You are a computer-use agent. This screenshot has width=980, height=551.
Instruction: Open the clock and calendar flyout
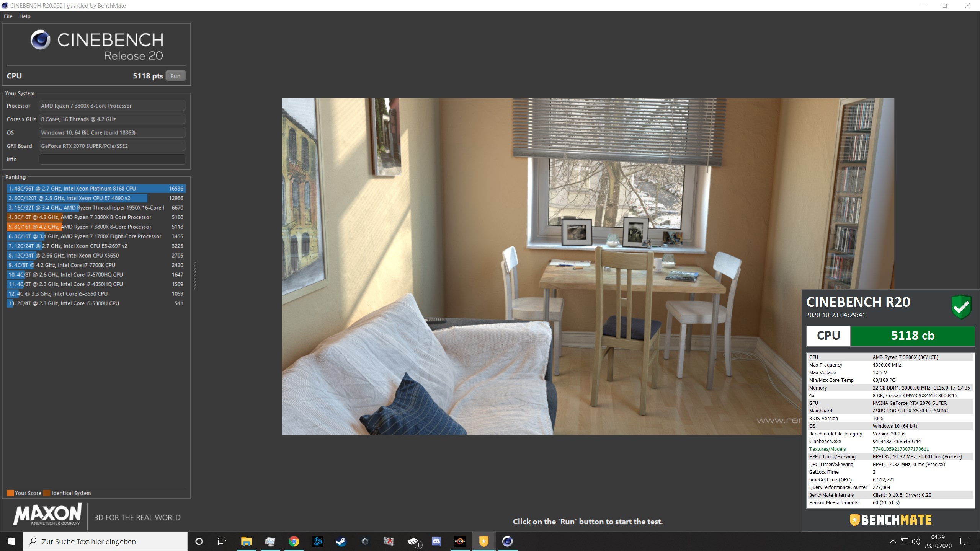[x=938, y=541]
